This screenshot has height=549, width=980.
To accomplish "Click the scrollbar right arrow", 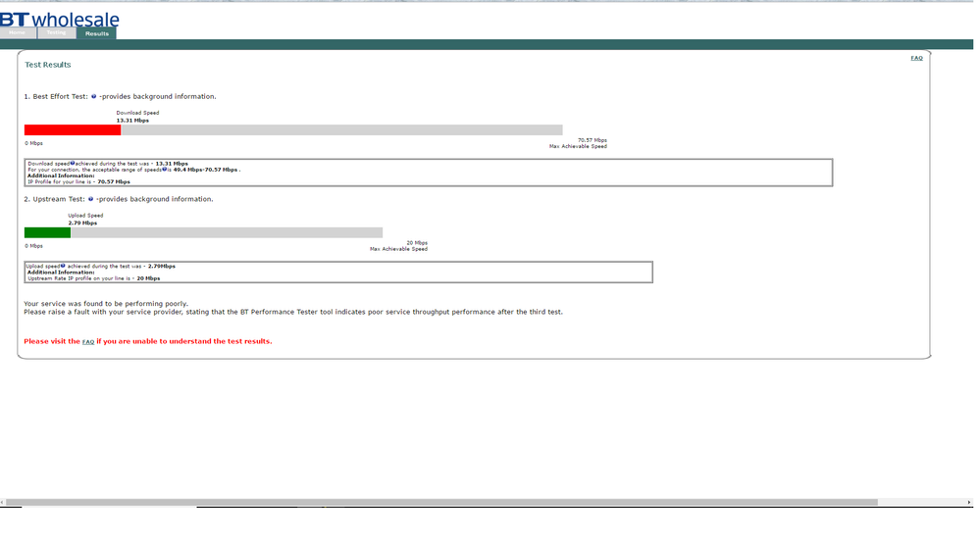I will click(969, 502).
